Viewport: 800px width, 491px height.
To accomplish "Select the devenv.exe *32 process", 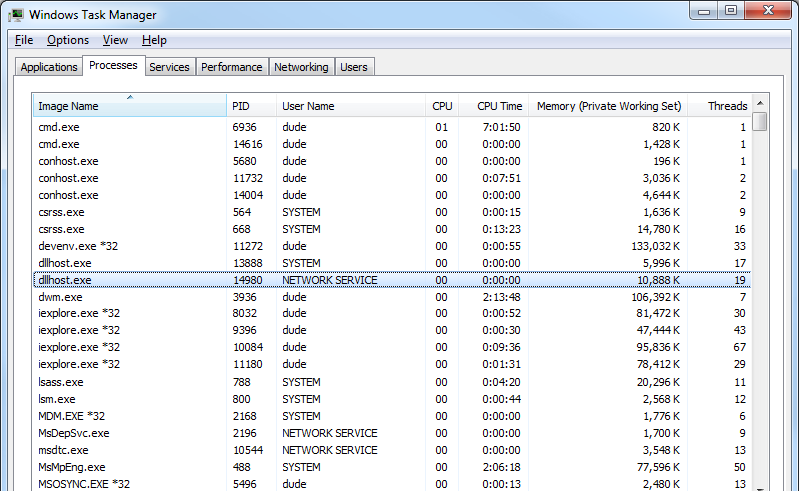I will (x=392, y=246).
